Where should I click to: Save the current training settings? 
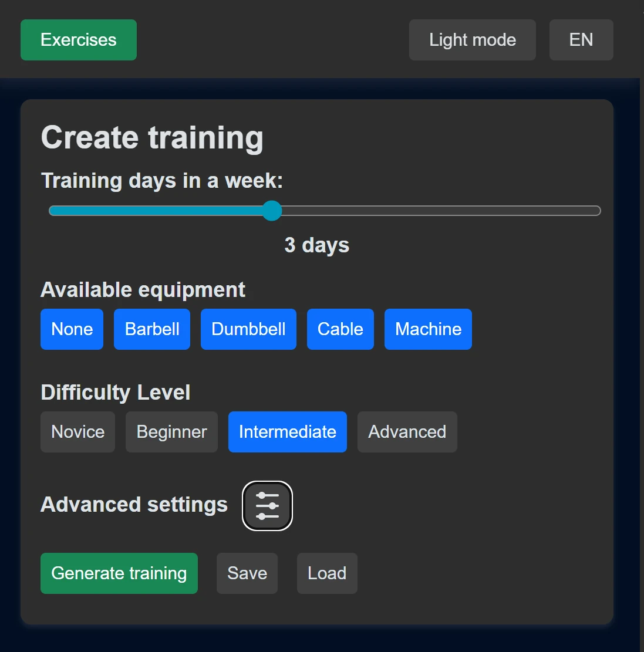point(247,573)
